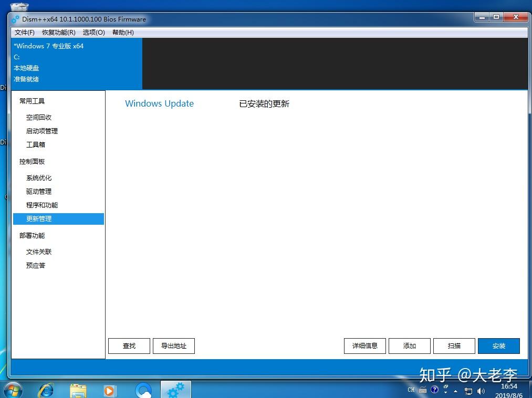This screenshot has height=398, width=532.
Task: Click the 扫描 button
Action: 454,345
